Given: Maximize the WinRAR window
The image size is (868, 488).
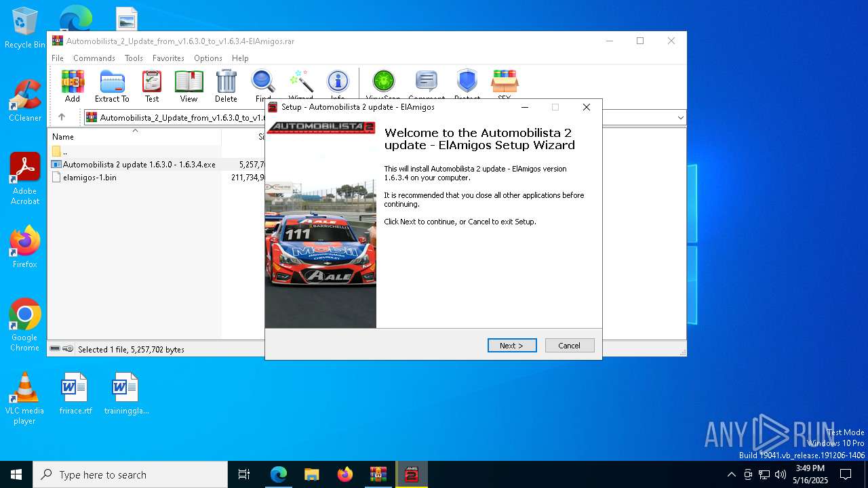Looking at the screenshot, I should [x=640, y=41].
